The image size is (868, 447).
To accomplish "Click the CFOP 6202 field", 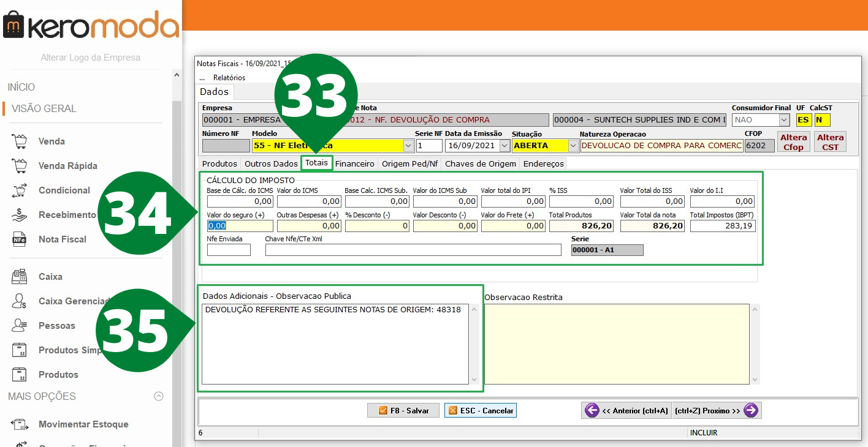I will (759, 146).
